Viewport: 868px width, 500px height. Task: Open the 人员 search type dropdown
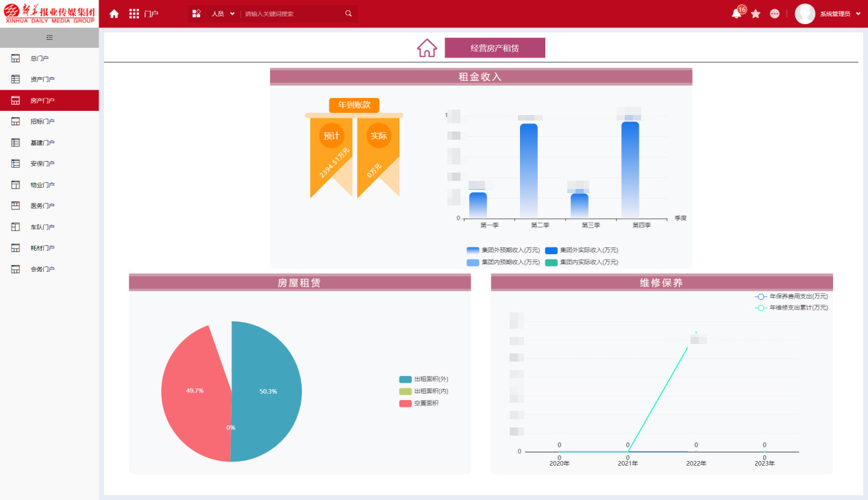coord(223,14)
